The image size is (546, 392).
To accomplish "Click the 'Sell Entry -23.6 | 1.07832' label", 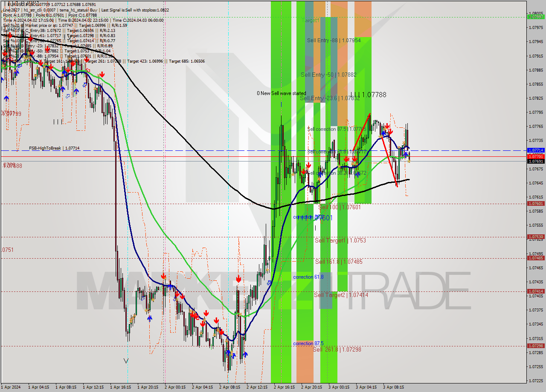I will [x=330, y=98].
